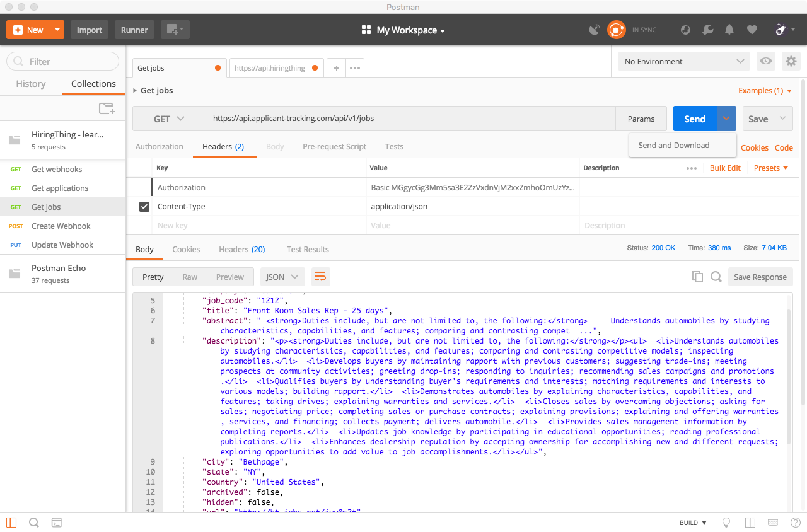The width and height of the screenshot is (807, 532).
Task: Click the Import button
Action: [x=90, y=30]
